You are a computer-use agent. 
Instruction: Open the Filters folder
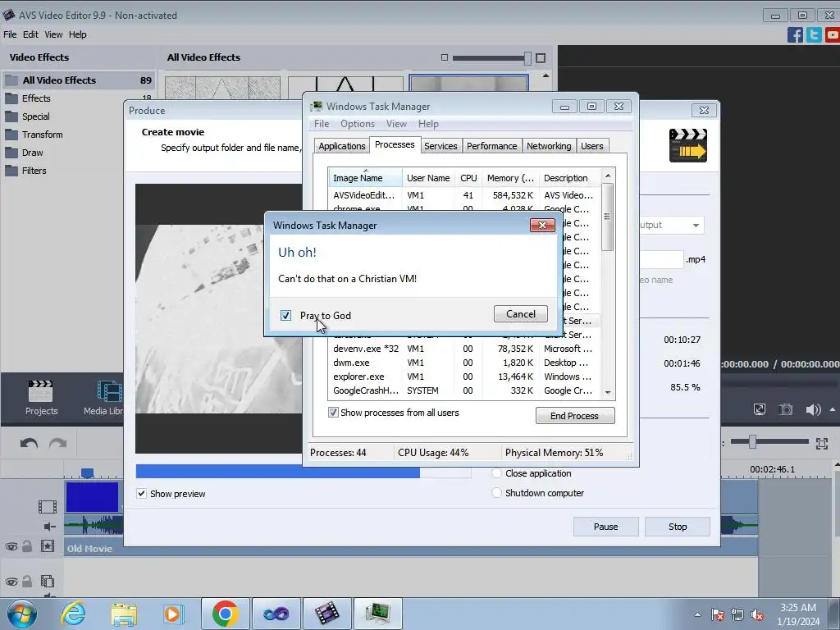click(x=34, y=171)
